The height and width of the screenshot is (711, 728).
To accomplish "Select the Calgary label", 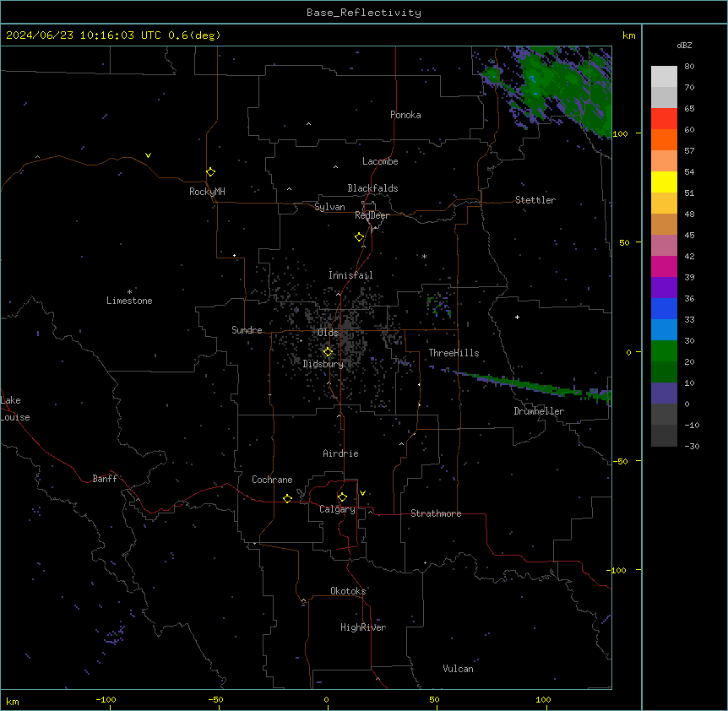I will (x=337, y=509).
